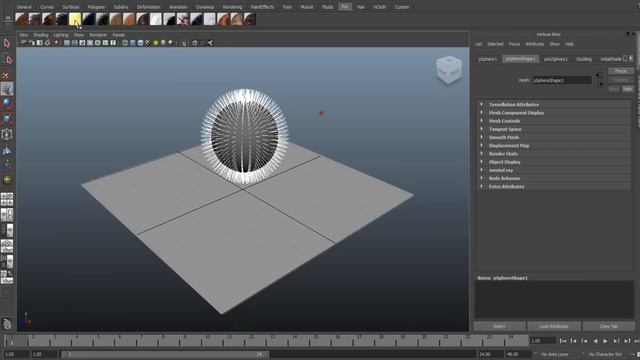Toggle Isolate Select in the panel toolbar

[184, 42]
